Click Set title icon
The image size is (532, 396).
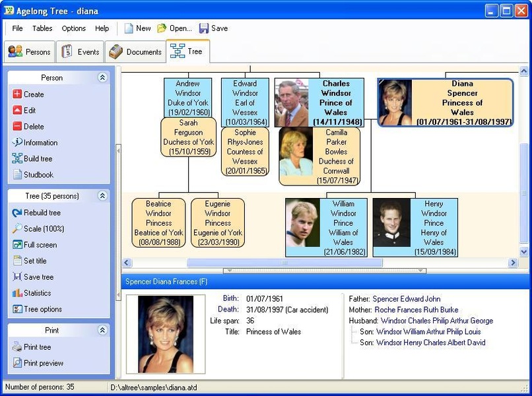click(17, 261)
